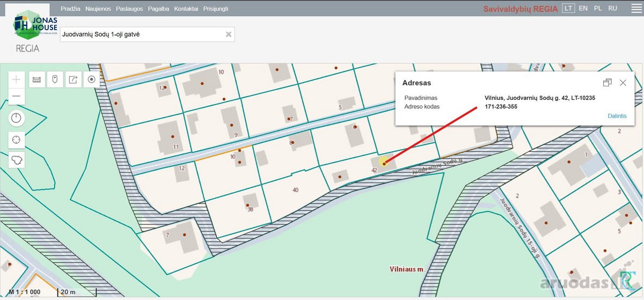Select address code 171-236-355 text

[x=501, y=107]
